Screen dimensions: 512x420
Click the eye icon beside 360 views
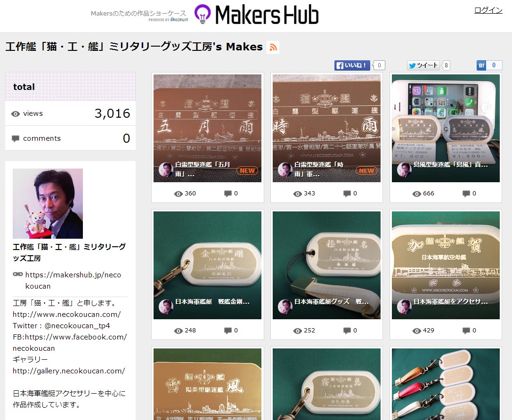[179, 194]
